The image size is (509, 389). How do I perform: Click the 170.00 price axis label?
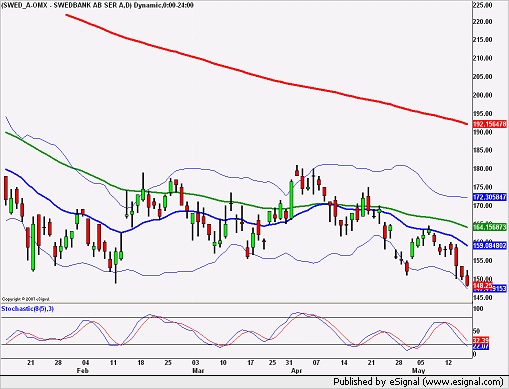click(x=483, y=206)
